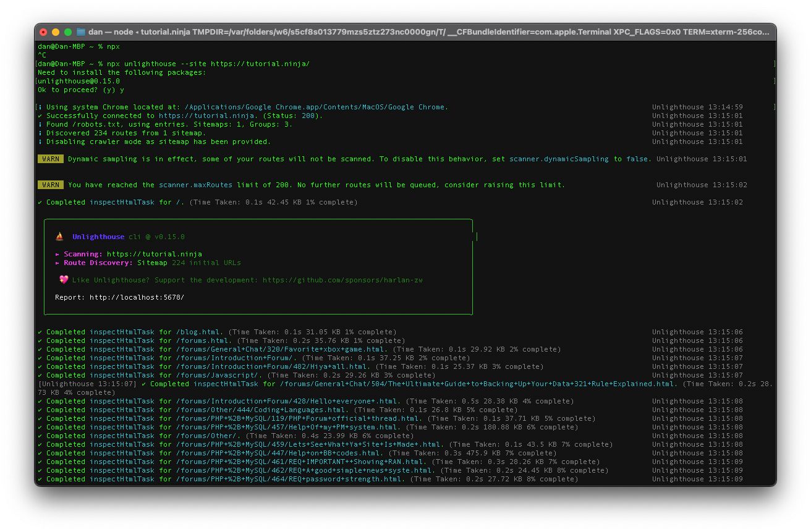The image size is (811, 532).
Task: Click the Hiya+all.html route line
Action: (291, 366)
